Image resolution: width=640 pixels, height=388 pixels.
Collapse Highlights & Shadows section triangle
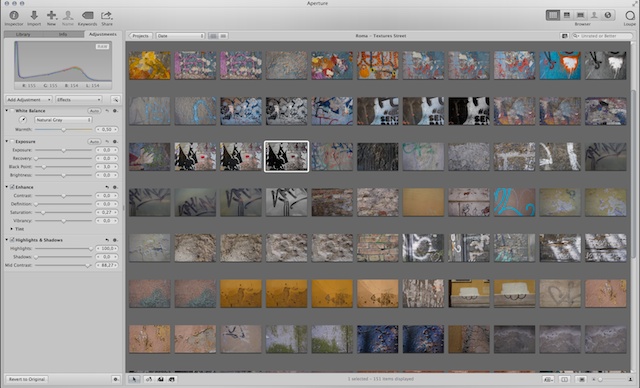click(7, 240)
